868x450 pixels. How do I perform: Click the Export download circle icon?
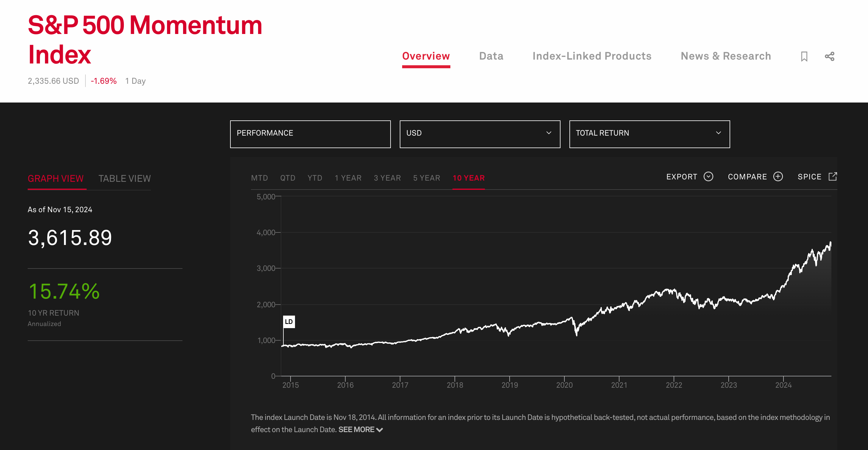click(x=708, y=177)
